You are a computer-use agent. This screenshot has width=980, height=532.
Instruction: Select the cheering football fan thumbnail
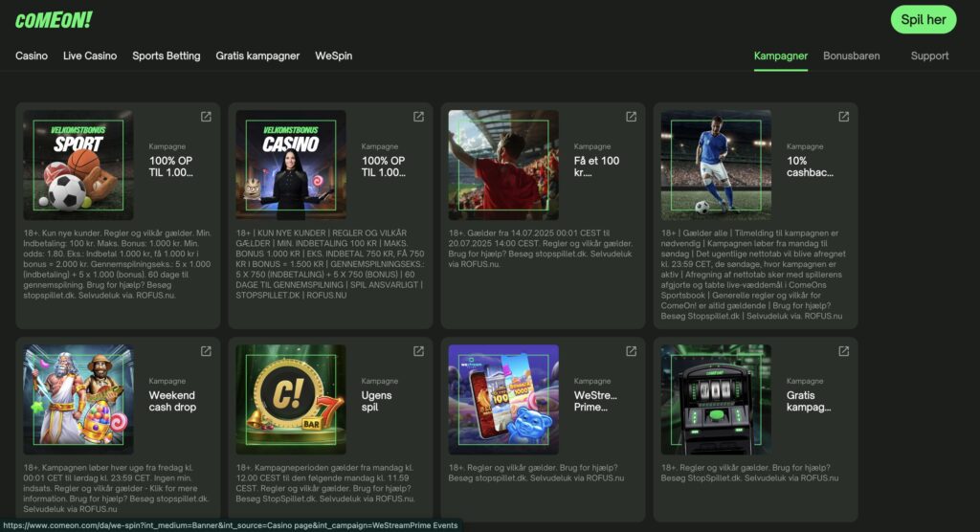point(503,165)
